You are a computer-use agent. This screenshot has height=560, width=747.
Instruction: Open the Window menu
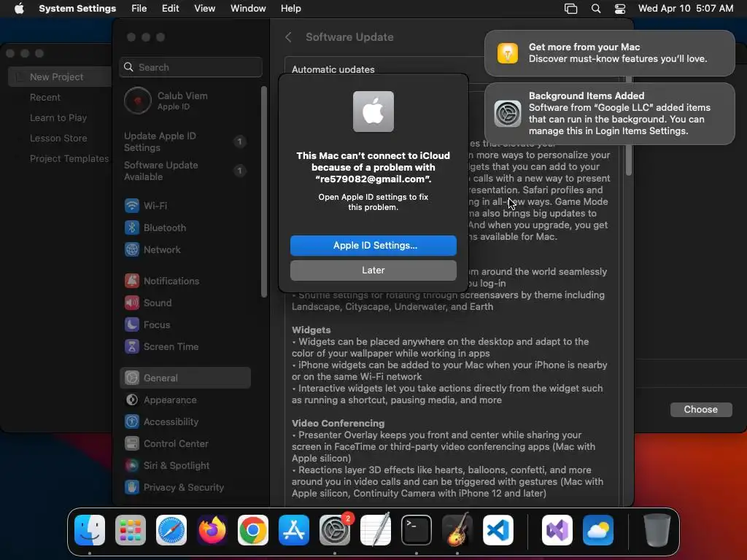(x=248, y=9)
